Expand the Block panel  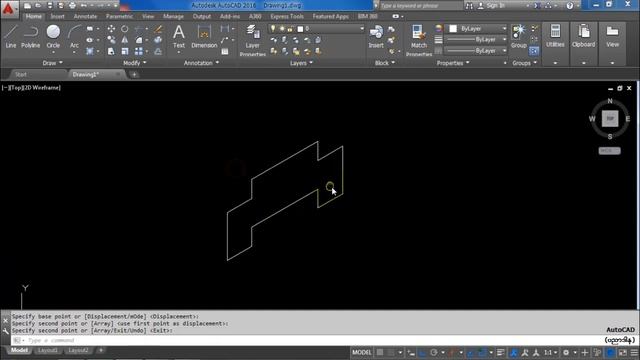pyautogui.click(x=385, y=63)
